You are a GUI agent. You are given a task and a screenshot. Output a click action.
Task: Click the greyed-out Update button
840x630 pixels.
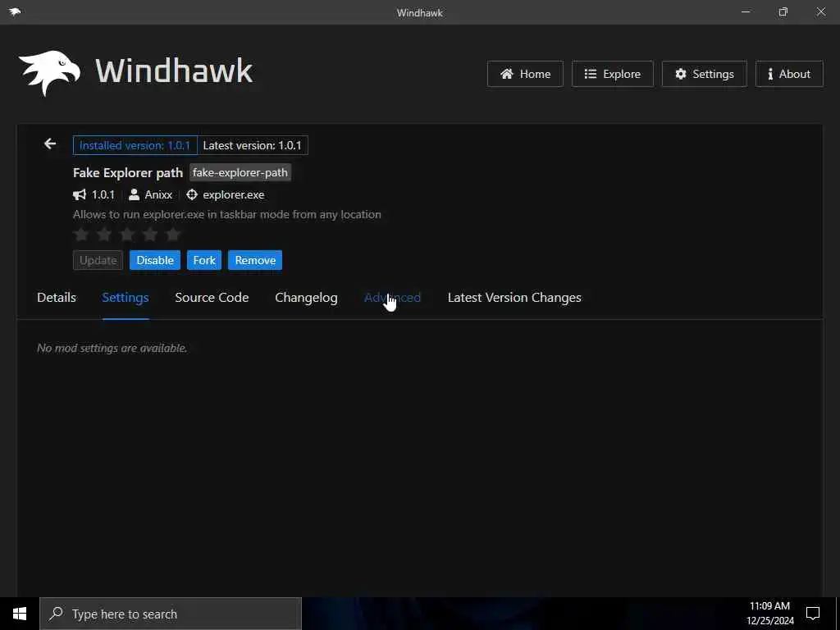pyautogui.click(x=98, y=260)
